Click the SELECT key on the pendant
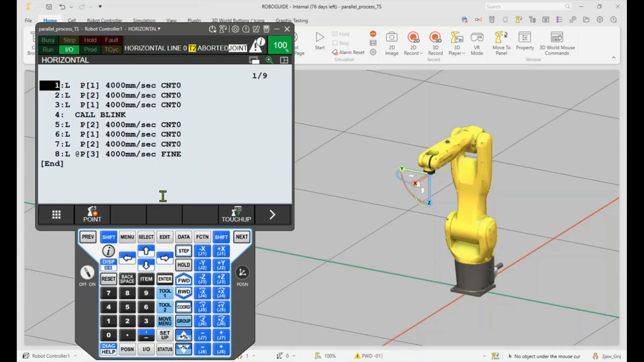This screenshot has width=644, height=362. [146, 237]
